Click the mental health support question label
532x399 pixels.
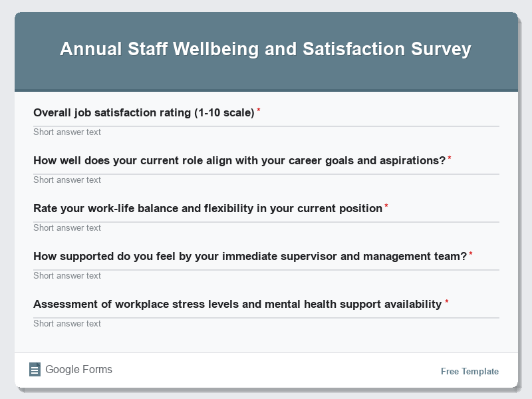click(237, 304)
